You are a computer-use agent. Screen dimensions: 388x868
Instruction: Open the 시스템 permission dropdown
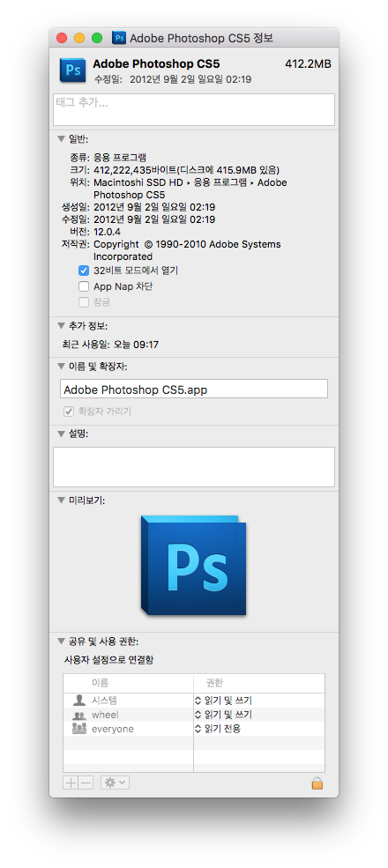(224, 701)
